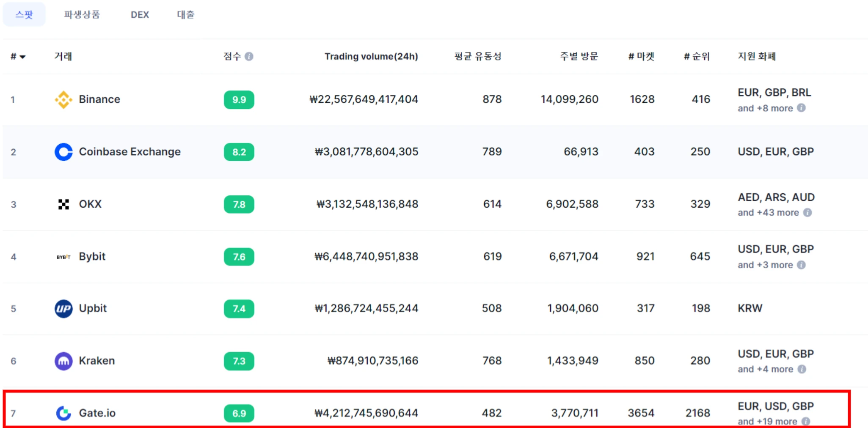
Task: Click Upbit's KRW supported currency
Action: tap(750, 308)
